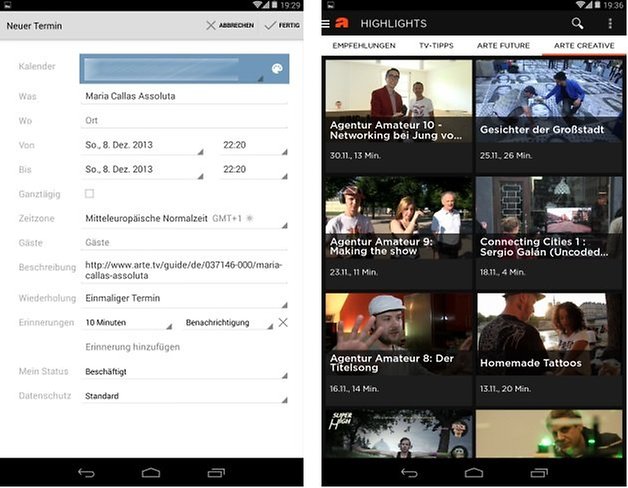The image size is (628, 488).
Task: Tap the arte logo icon
Action: (342, 23)
